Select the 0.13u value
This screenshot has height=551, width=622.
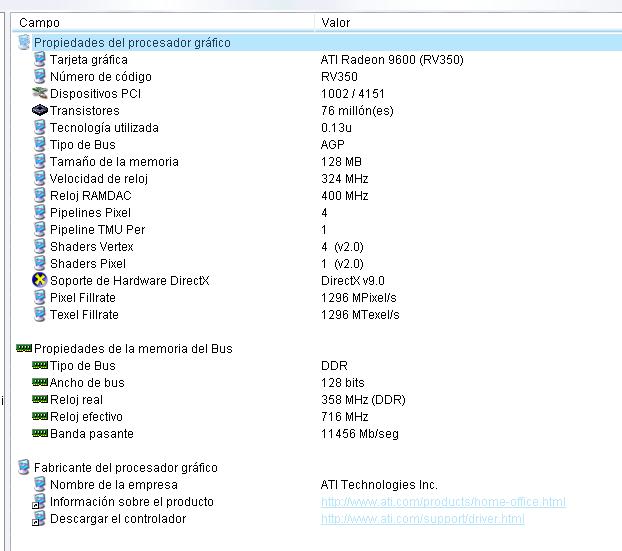pyautogui.click(x=336, y=128)
